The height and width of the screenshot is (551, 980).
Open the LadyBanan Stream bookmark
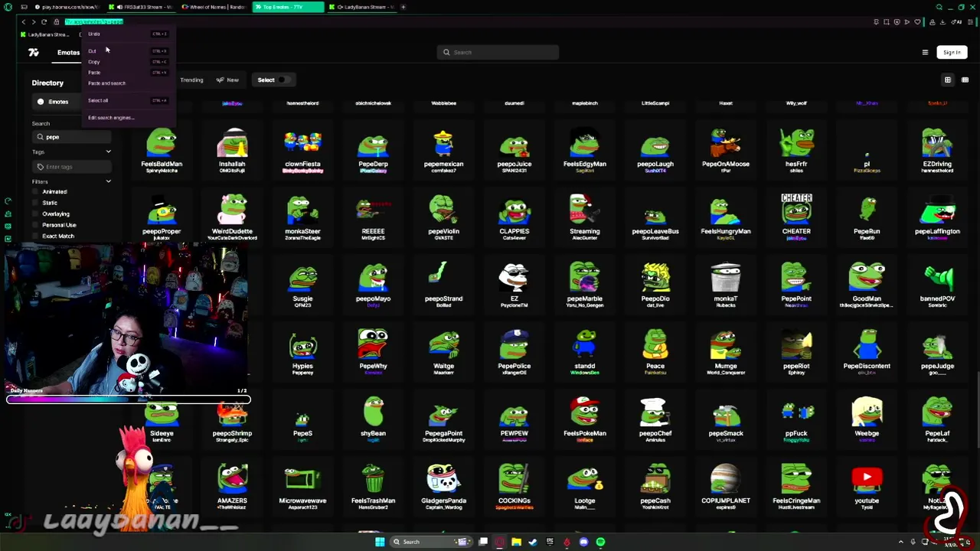(45, 35)
